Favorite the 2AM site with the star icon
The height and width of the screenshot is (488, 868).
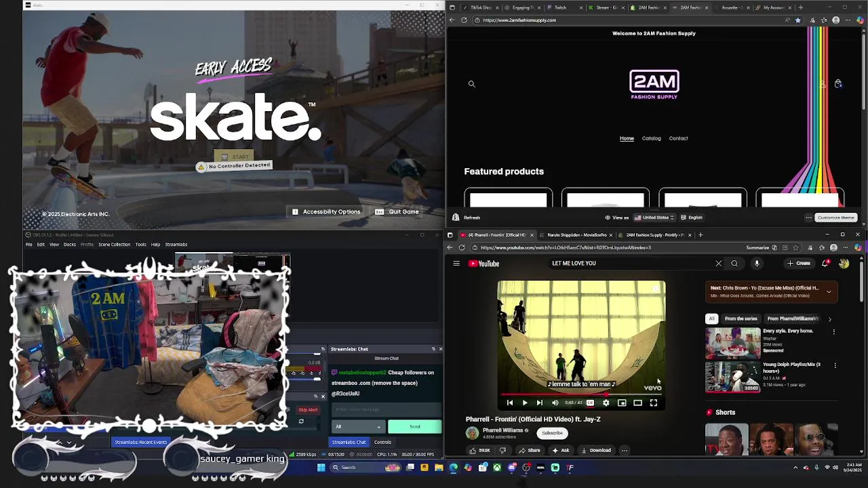797,20
